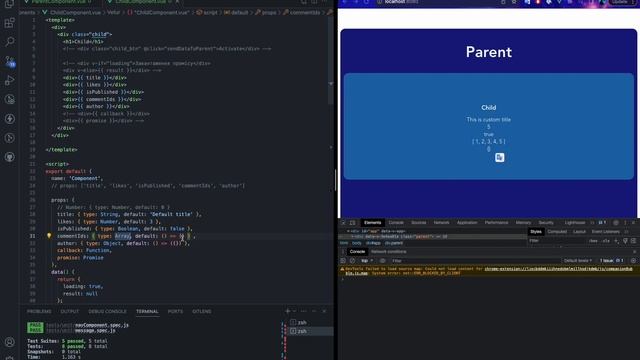This screenshot has width=640, height=360.
Task: Click the 'default' breadcrumb in editor
Action: 240,12
